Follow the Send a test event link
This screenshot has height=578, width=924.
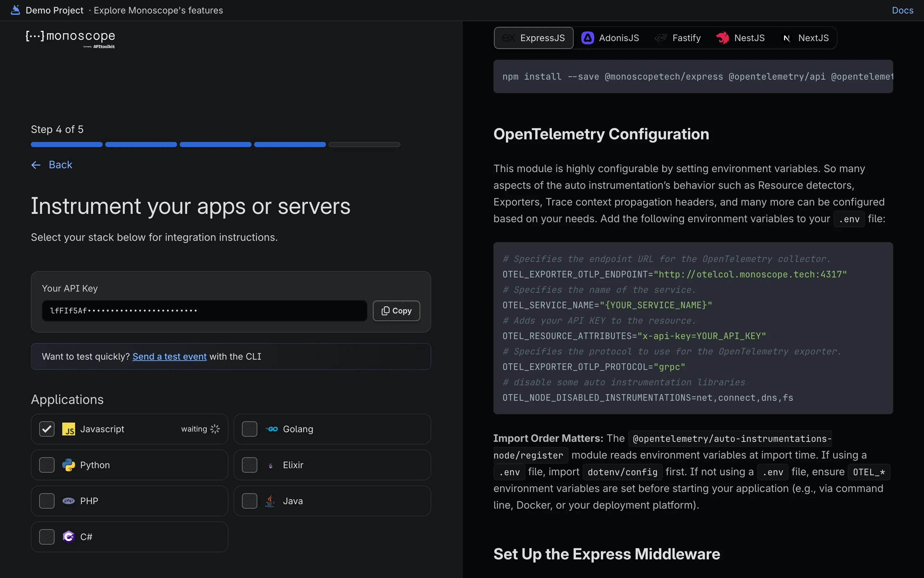[169, 356]
